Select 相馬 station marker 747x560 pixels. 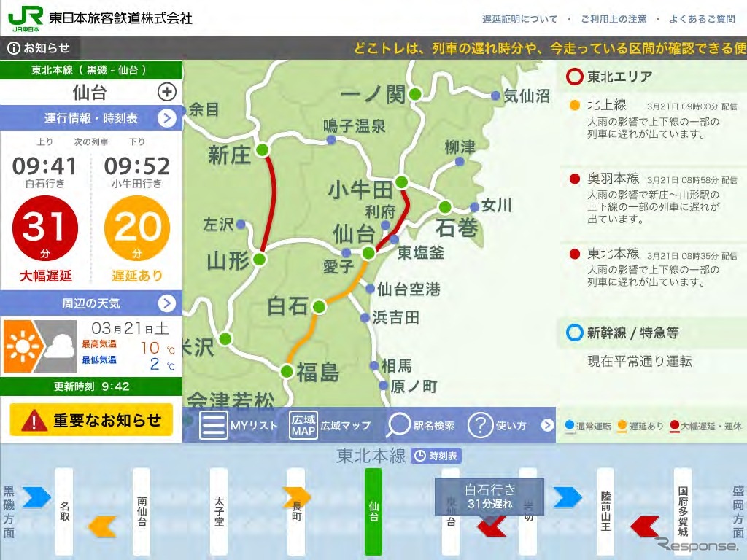click(375, 366)
